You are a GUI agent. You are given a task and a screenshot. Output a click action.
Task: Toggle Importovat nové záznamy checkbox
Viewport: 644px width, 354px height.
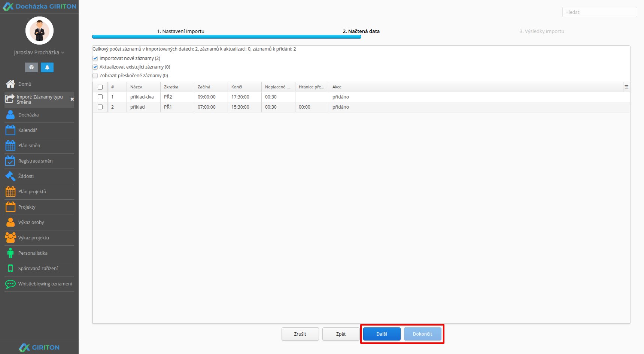pyautogui.click(x=95, y=58)
